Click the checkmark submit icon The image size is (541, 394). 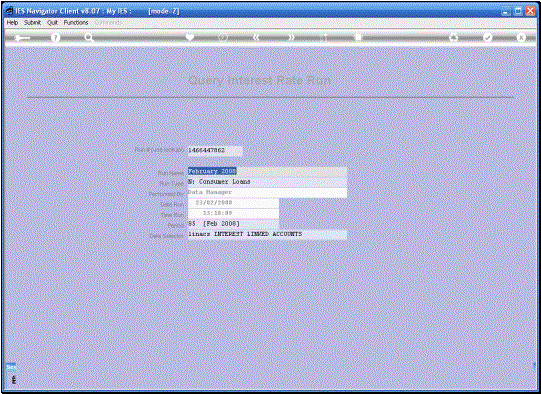[487, 37]
